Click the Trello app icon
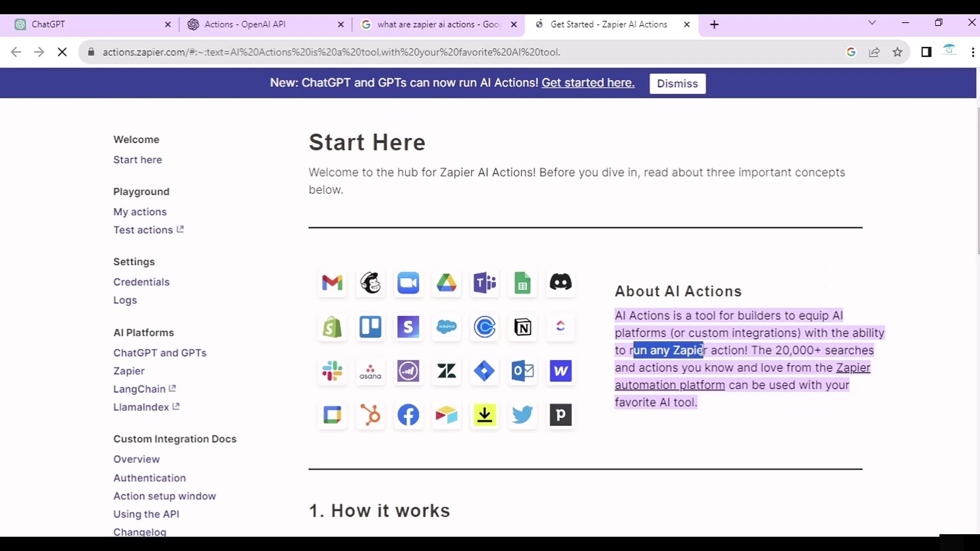 tap(371, 327)
